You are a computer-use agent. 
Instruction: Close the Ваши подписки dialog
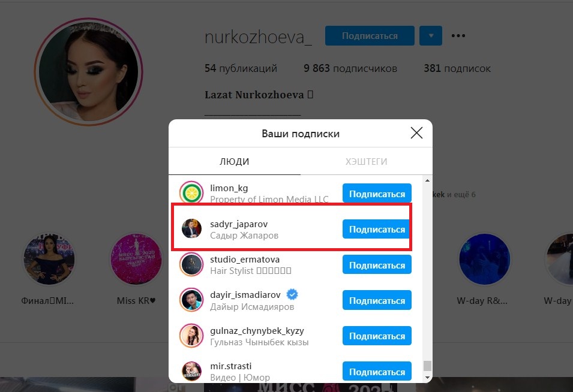416,133
